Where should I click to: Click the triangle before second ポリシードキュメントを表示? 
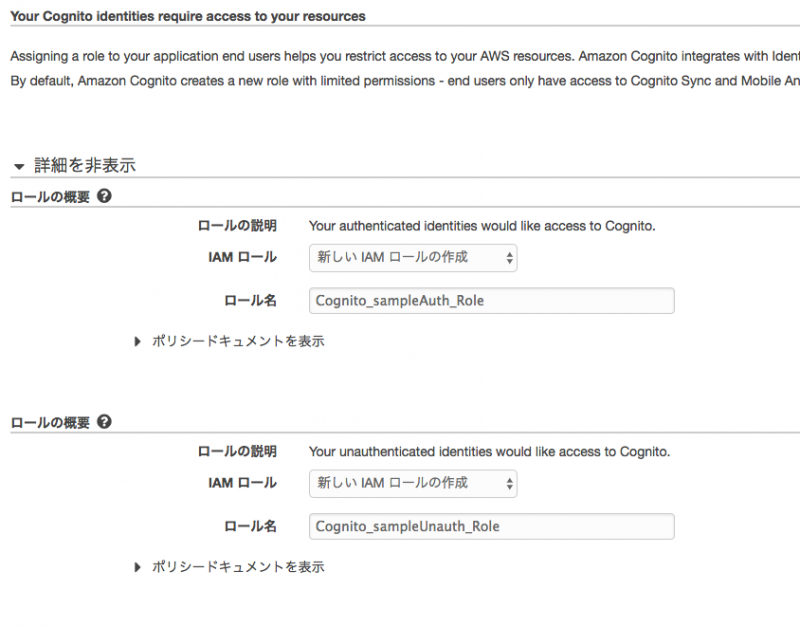(137, 566)
